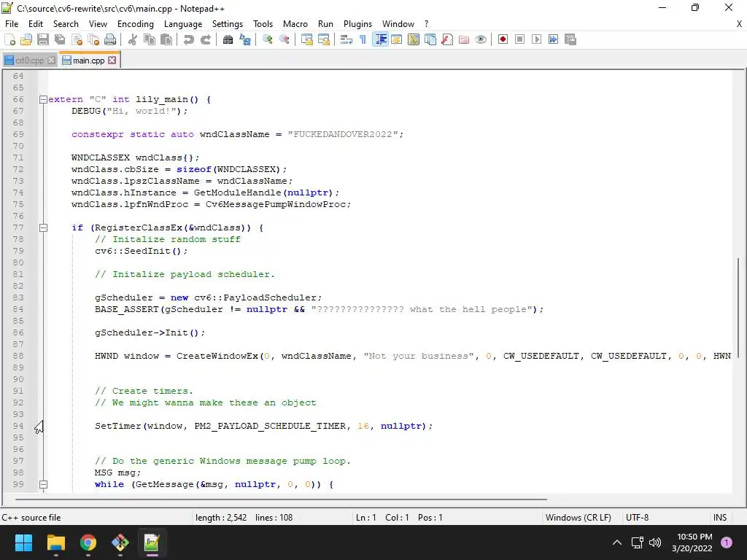Open Folder as Workspace toolbar icon
The width and height of the screenshot is (747, 560).
463,39
